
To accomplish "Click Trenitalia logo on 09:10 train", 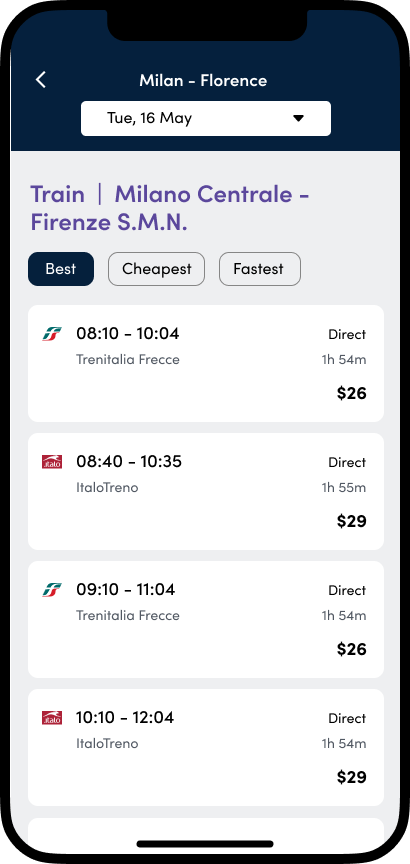I will (52, 590).
